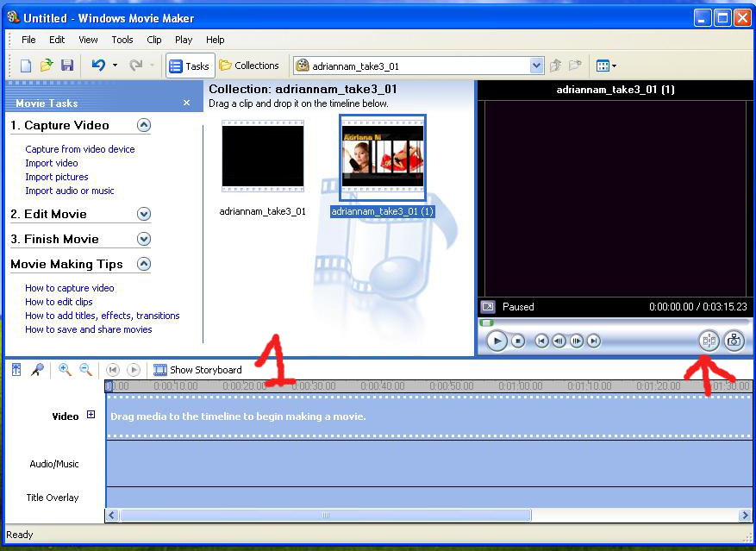This screenshot has height=551, width=756.
Task: Open How to edit clips tip
Action: point(59,302)
